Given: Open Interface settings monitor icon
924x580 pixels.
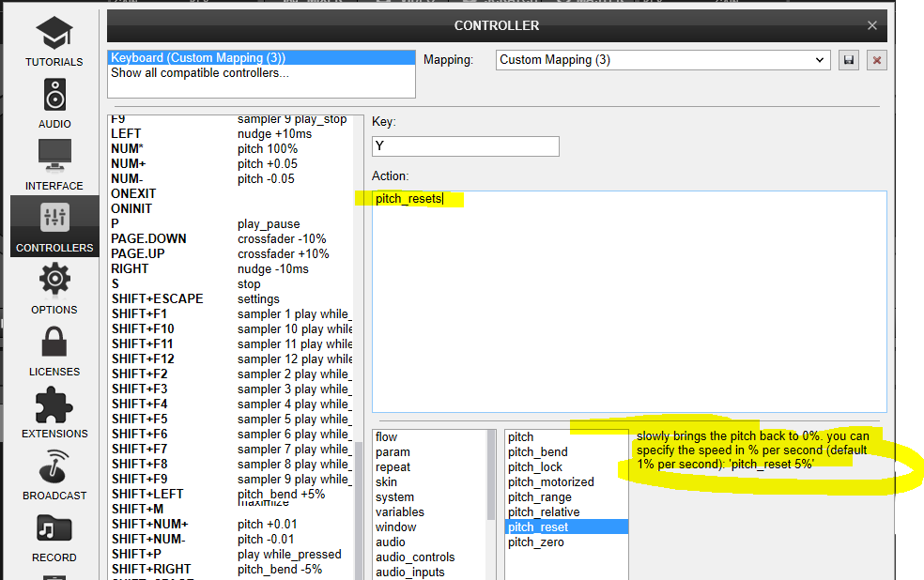Looking at the screenshot, I should tap(54, 156).
